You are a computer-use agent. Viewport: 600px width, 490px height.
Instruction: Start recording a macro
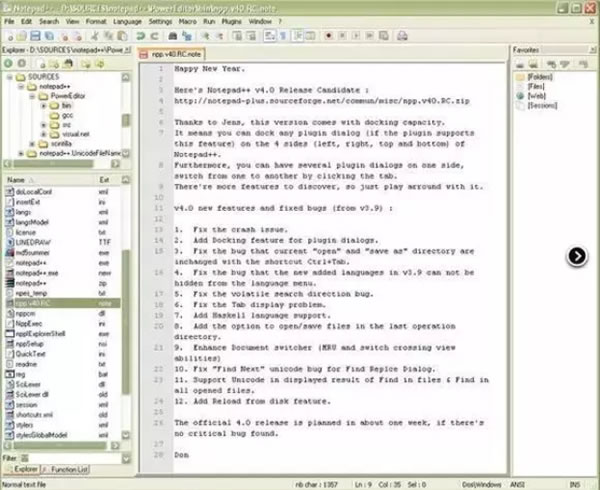[328, 36]
